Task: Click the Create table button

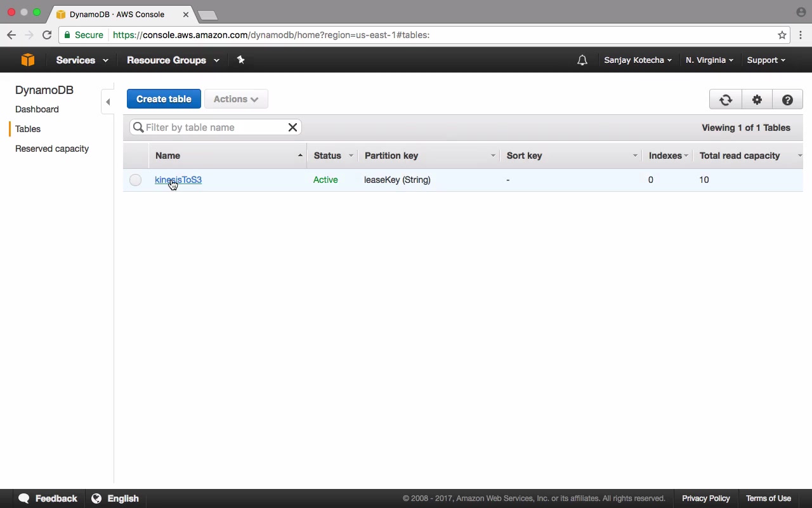Action: tap(164, 99)
